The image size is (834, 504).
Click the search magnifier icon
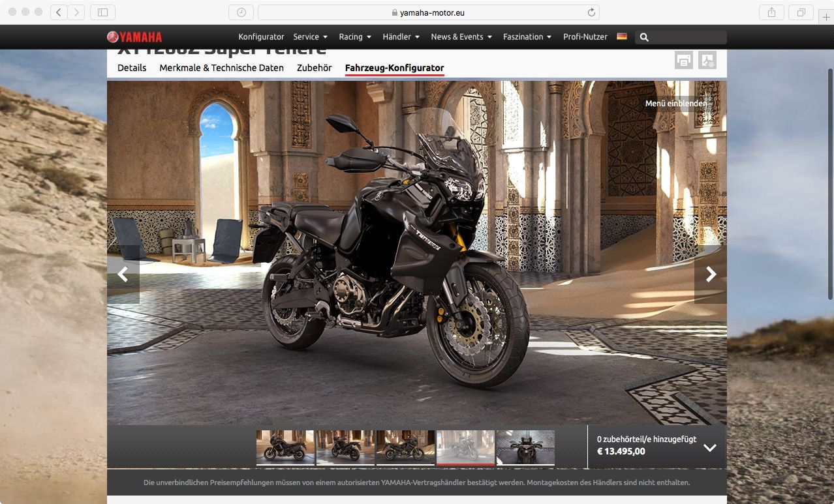[x=644, y=37]
